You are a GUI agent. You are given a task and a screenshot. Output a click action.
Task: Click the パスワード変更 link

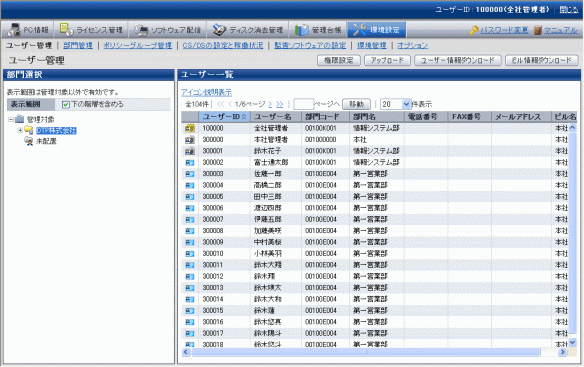(504, 30)
